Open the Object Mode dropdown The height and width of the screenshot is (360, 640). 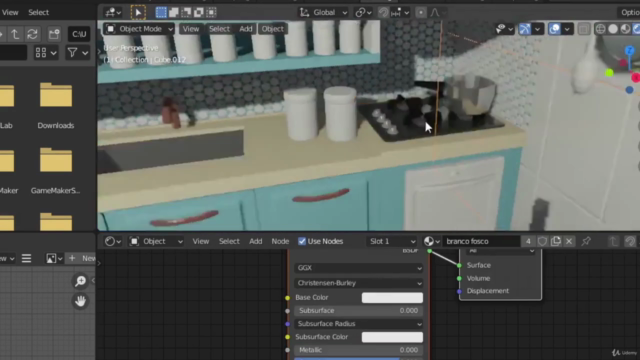(139, 29)
